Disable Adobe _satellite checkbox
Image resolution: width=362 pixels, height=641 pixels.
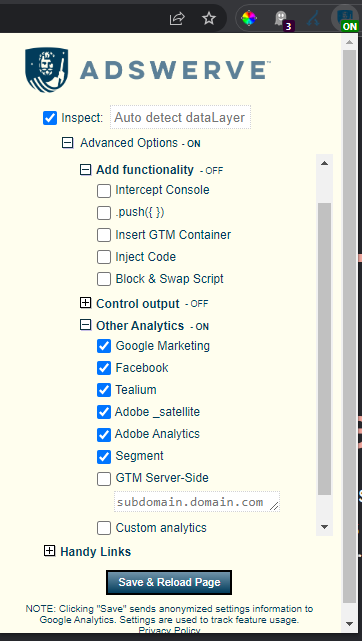click(104, 412)
